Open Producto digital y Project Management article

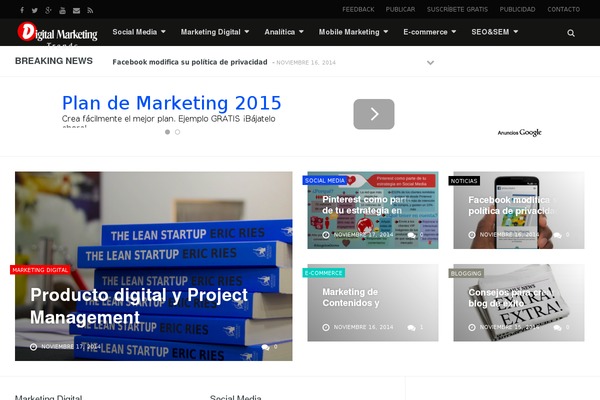139,306
